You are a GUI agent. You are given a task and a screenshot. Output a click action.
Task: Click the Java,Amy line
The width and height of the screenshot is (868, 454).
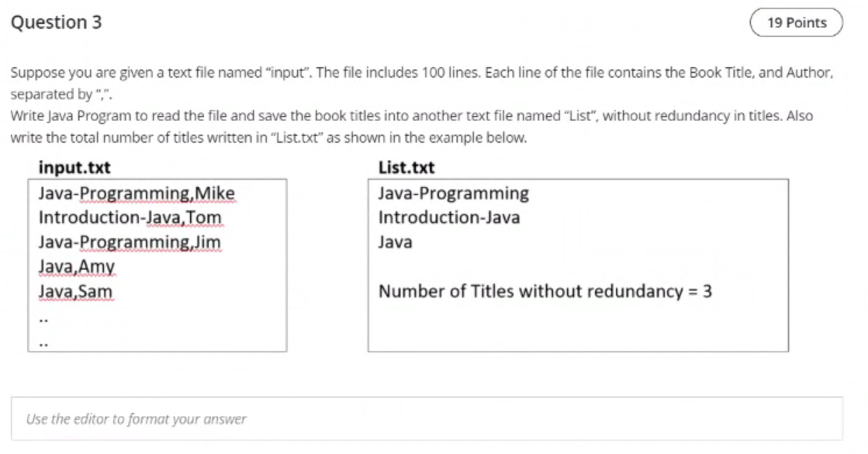pos(77,267)
